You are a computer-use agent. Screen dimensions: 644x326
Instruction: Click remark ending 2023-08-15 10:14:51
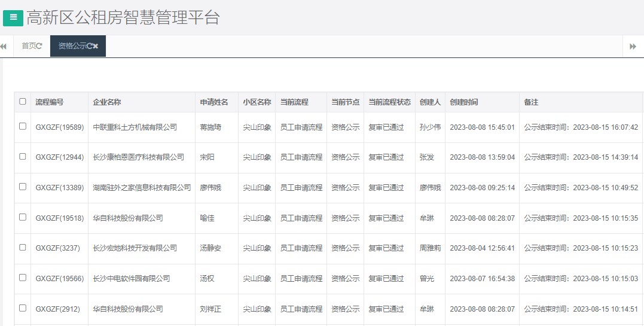pos(581,309)
